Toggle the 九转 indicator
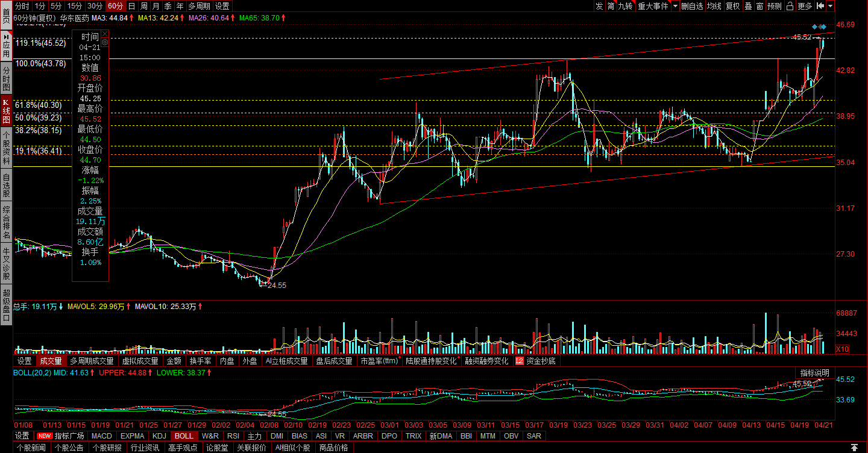 [x=626, y=6]
